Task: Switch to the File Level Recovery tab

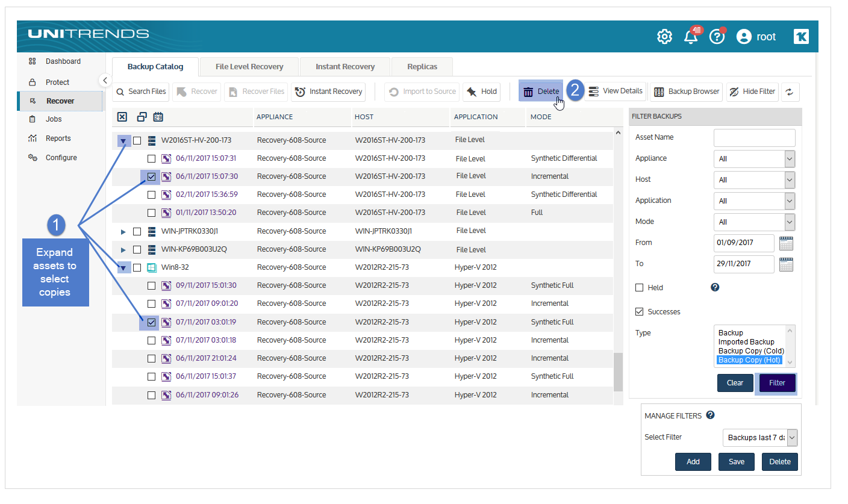Action: [x=249, y=67]
